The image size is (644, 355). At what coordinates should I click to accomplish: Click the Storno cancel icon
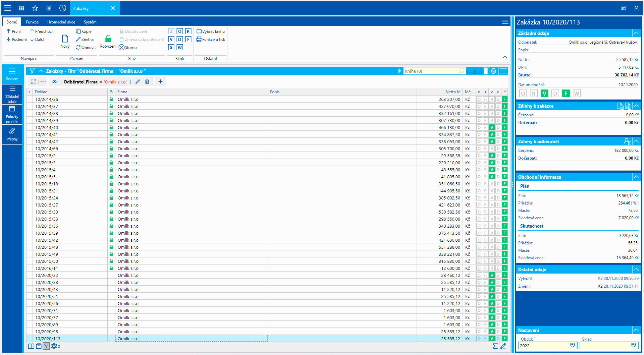(122, 48)
